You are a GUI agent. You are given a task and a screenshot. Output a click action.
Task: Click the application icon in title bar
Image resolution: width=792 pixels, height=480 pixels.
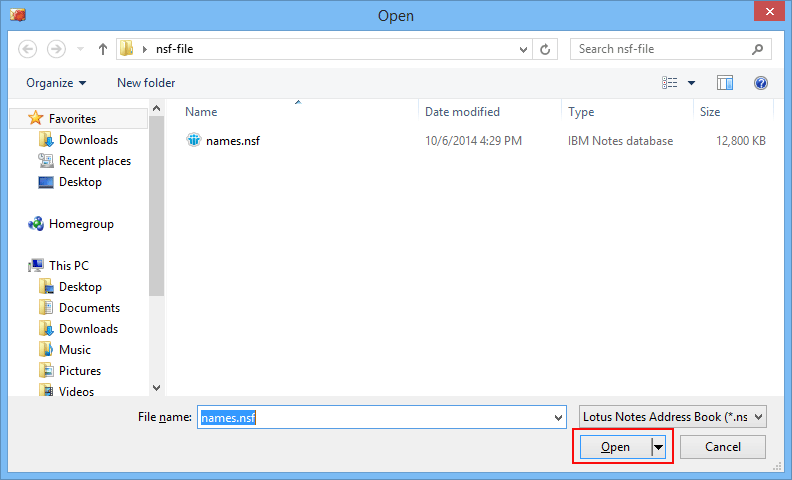(x=18, y=15)
